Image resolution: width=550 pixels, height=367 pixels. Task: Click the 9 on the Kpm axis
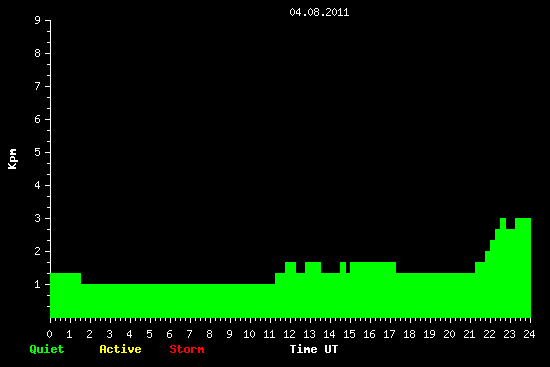[38, 20]
